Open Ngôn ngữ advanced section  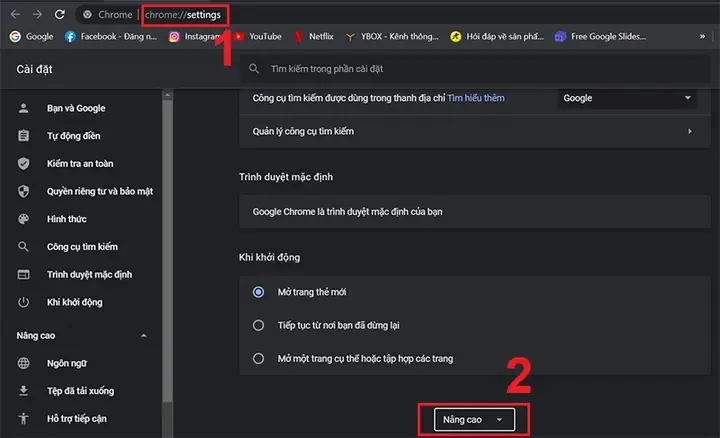tap(67, 363)
